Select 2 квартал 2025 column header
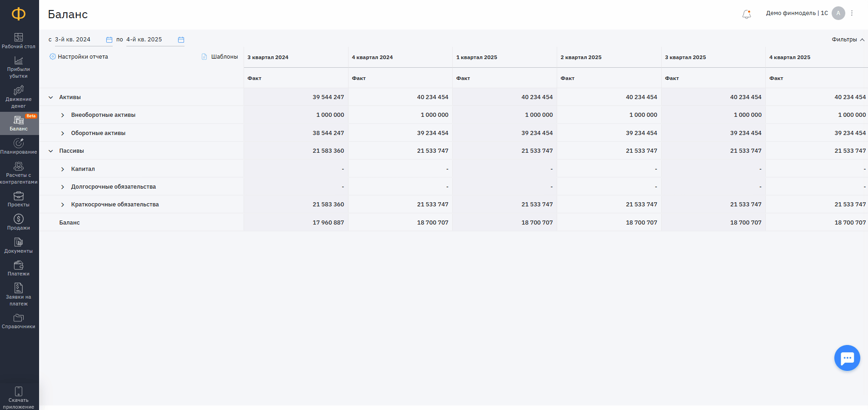Viewport: 868px width, 410px height. coord(581,57)
